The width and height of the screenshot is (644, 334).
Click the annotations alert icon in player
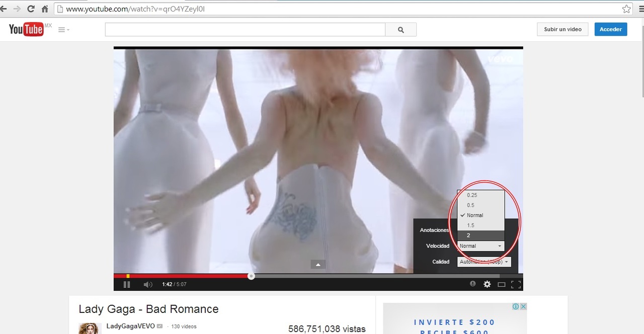473,284
